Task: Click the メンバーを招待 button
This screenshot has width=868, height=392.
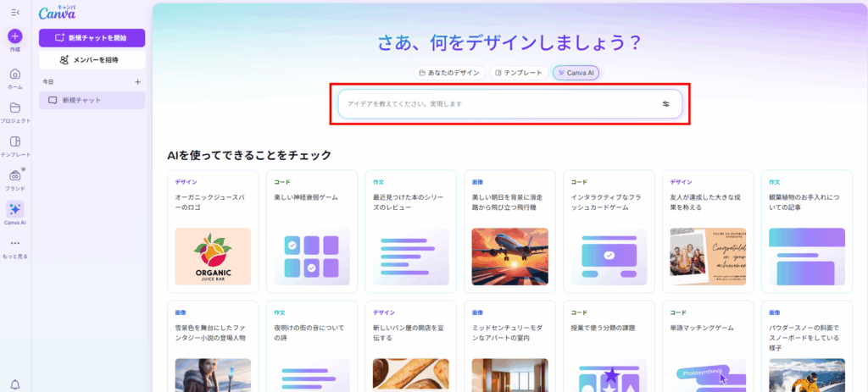Action: 92,60
